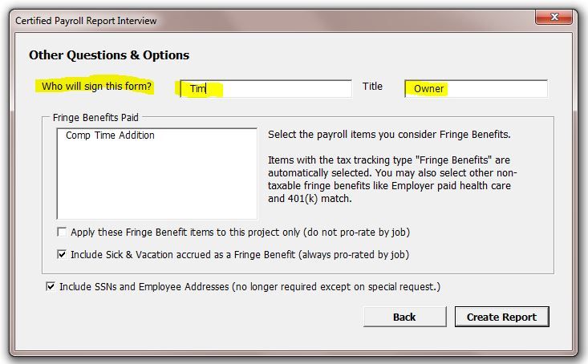Click the 'Items with the tax tracking type' paragraph

point(393,180)
